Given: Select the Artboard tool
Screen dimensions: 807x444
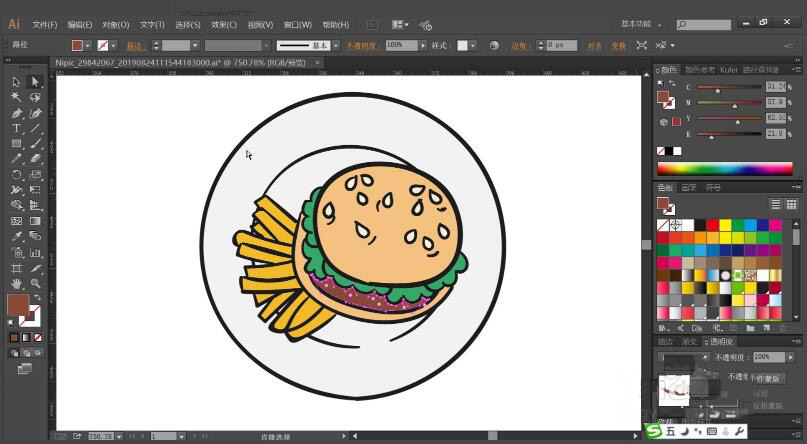Looking at the screenshot, I should point(16,268).
